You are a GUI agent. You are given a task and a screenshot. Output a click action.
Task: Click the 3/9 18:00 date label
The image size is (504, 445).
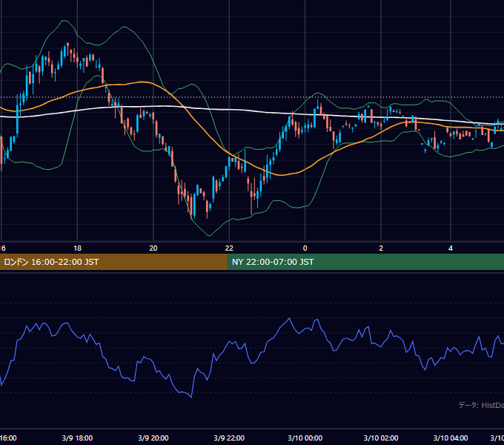pyautogui.click(x=78, y=438)
